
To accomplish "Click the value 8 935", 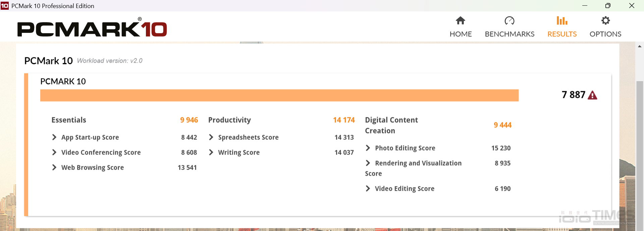I will (x=503, y=163).
